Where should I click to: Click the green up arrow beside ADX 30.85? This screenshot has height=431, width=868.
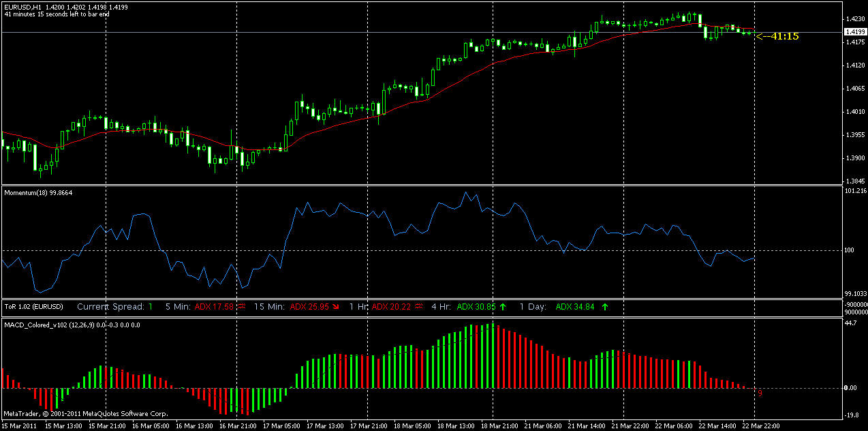point(503,307)
